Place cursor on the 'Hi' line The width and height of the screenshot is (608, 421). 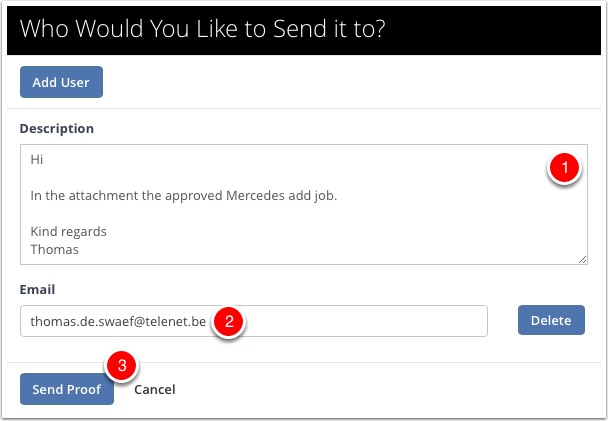(37, 159)
